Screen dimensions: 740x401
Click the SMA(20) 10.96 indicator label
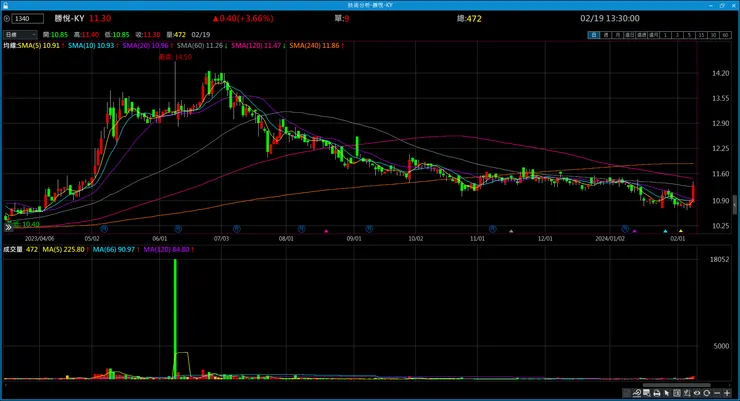click(x=147, y=46)
